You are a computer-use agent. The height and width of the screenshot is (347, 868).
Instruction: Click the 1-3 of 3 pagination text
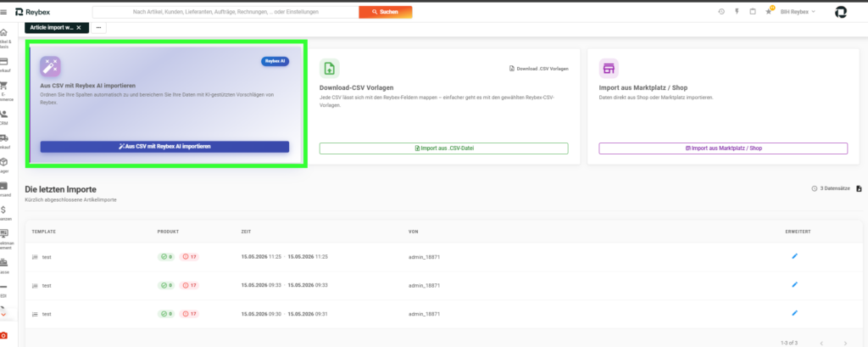tap(789, 343)
